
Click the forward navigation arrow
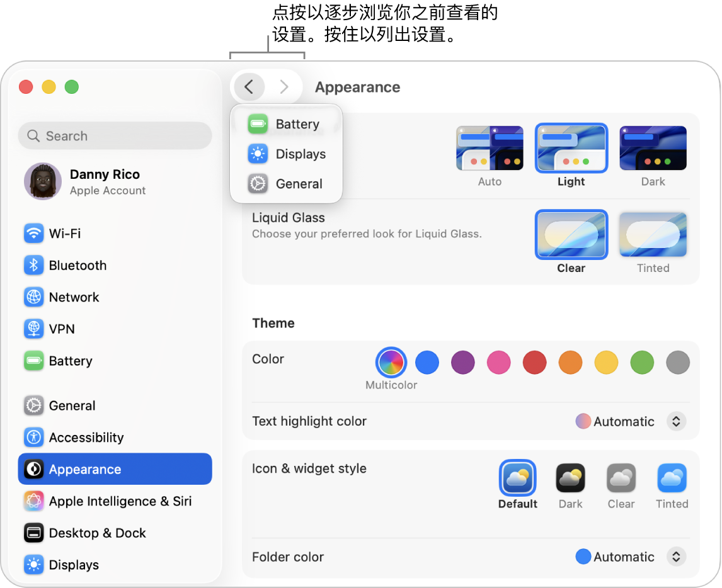click(x=284, y=86)
